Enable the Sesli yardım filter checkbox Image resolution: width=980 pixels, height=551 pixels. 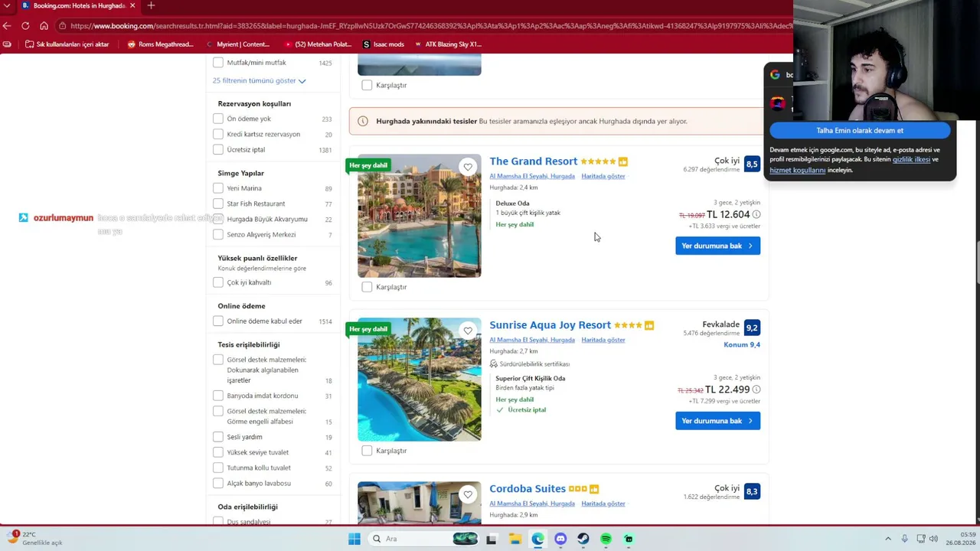point(218,437)
